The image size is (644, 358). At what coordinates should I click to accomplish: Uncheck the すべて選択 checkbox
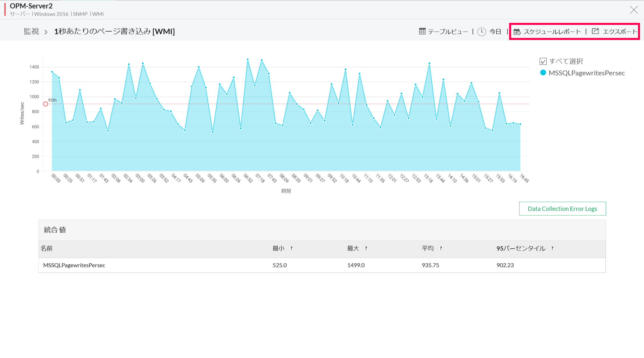(x=543, y=61)
